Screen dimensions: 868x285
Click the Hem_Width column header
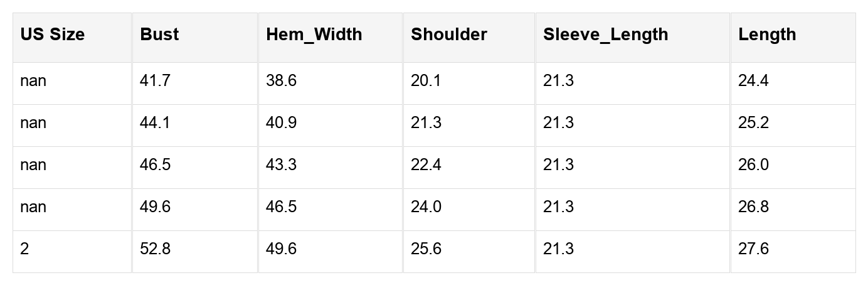point(314,35)
